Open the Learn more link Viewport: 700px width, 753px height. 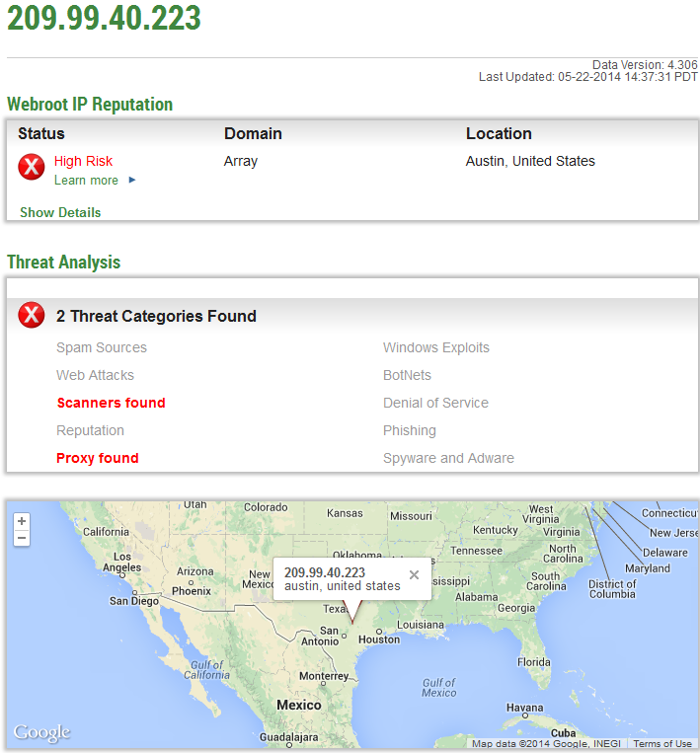click(86, 180)
